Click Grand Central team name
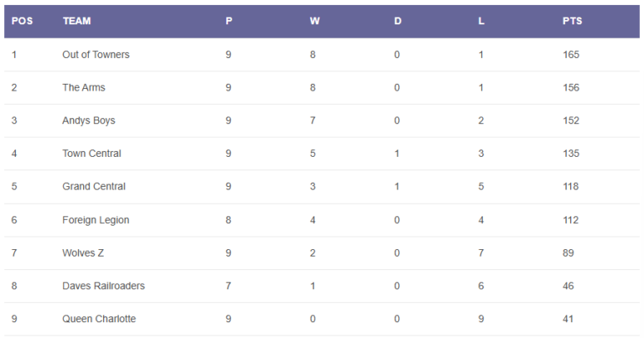644x338 pixels. 94,186
